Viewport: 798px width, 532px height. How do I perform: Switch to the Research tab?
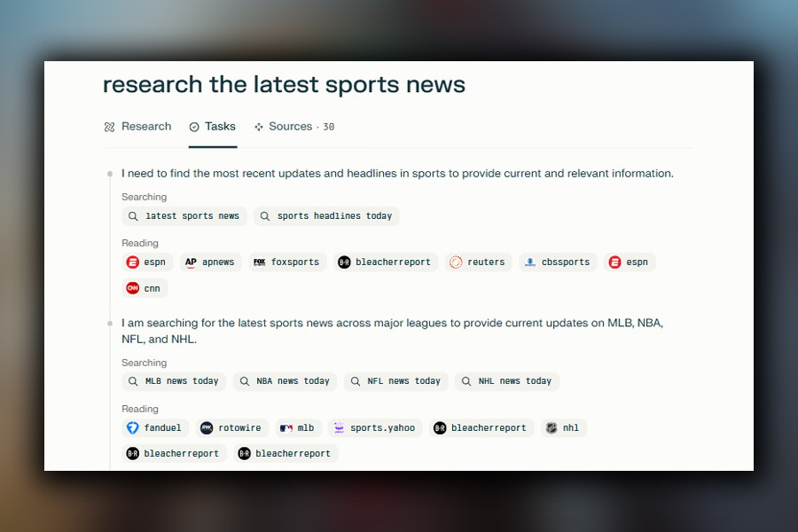pyautogui.click(x=137, y=127)
